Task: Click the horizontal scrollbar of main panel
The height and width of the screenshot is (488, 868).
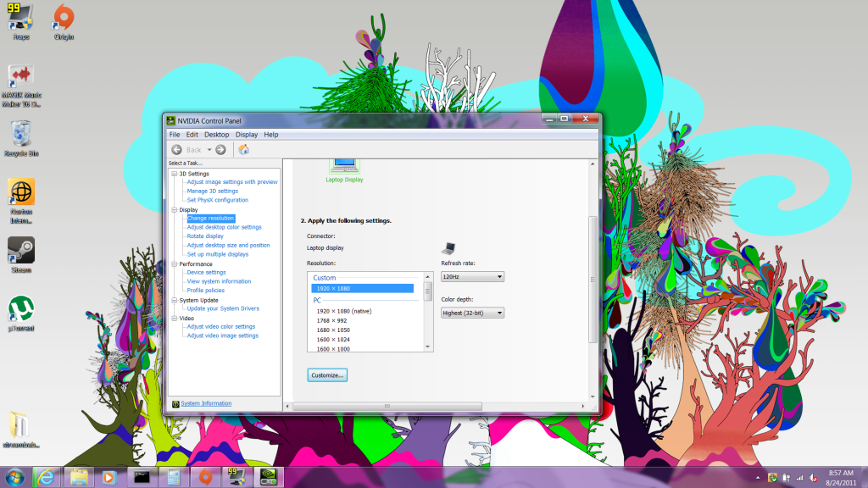Action: point(387,406)
